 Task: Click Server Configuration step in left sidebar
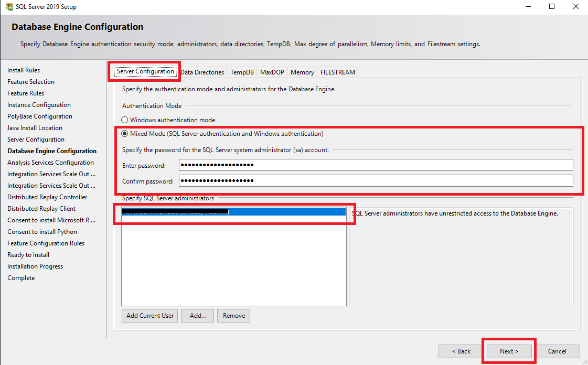(x=36, y=139)
